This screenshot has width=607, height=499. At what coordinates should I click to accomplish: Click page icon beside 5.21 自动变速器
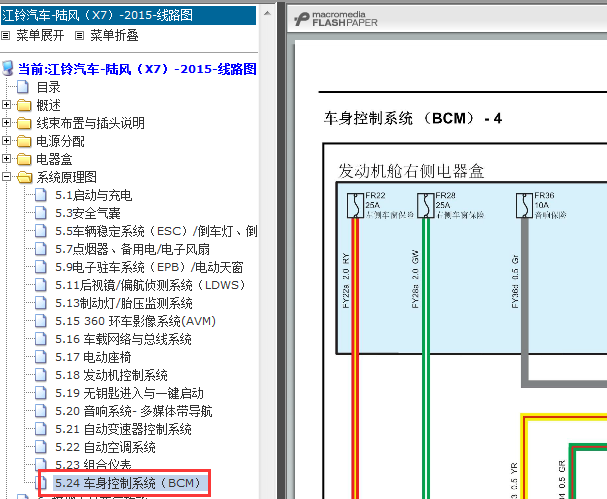tap(41, 429)
